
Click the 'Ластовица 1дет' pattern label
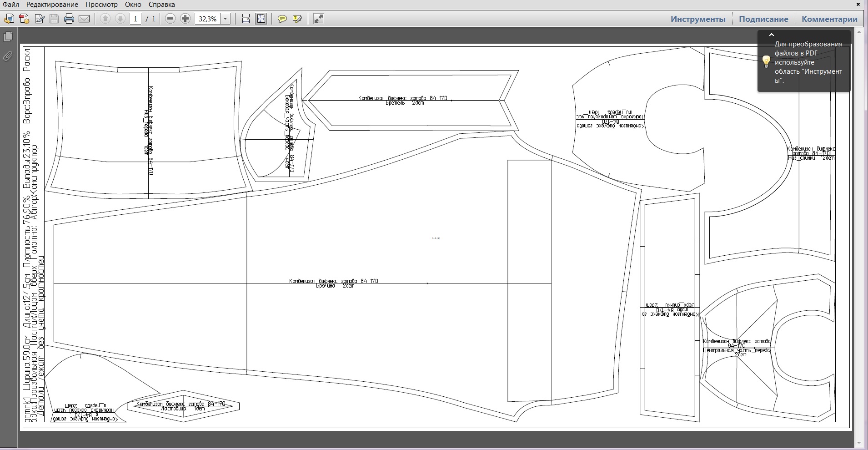tap(183, 409)
